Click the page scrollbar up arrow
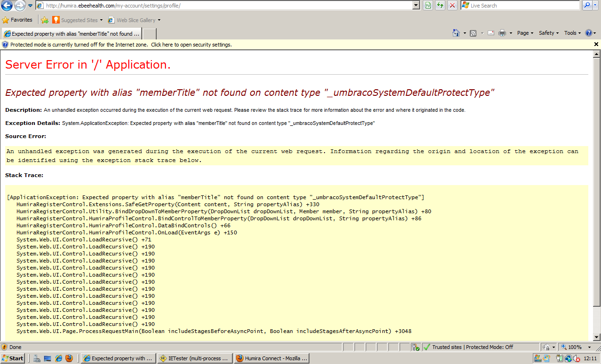The image size is (601, 364). (x=597, y=54)
